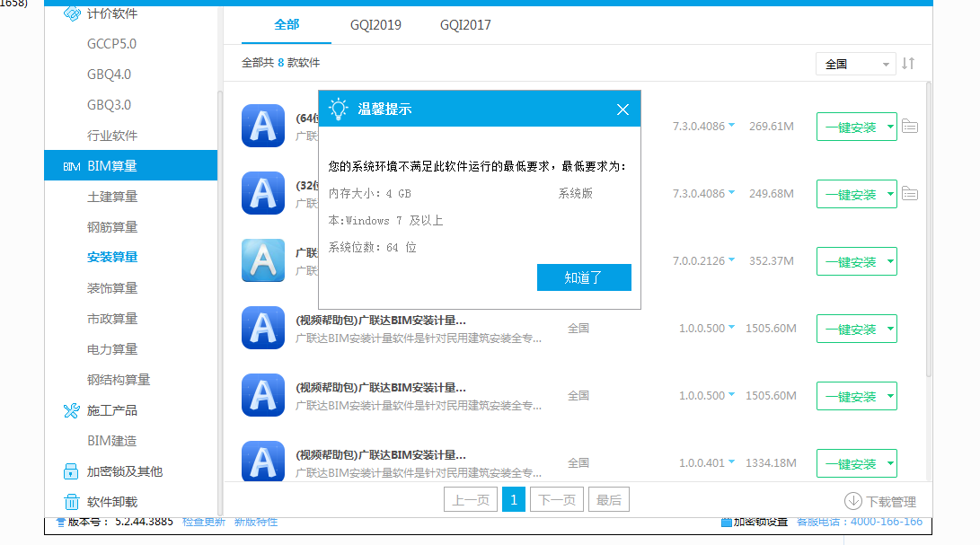Click the app icon of the 32-bit software row
Screen dimensions: 980x545
263,193
